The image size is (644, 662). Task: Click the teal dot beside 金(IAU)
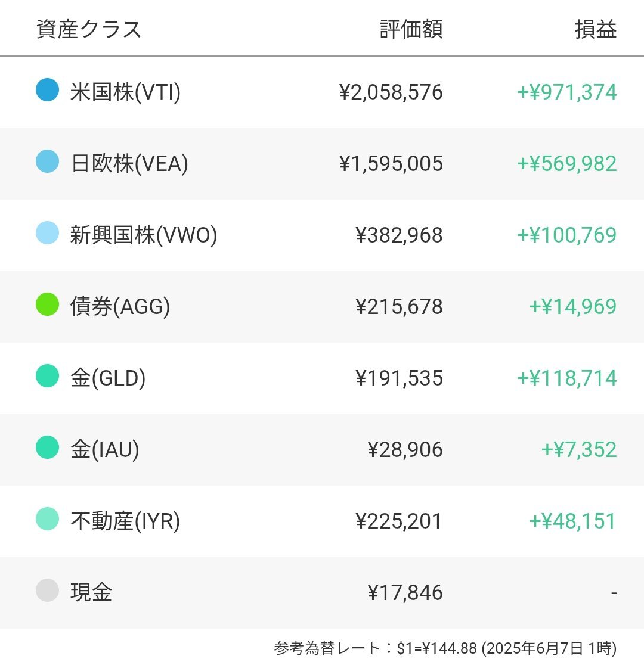47,447
